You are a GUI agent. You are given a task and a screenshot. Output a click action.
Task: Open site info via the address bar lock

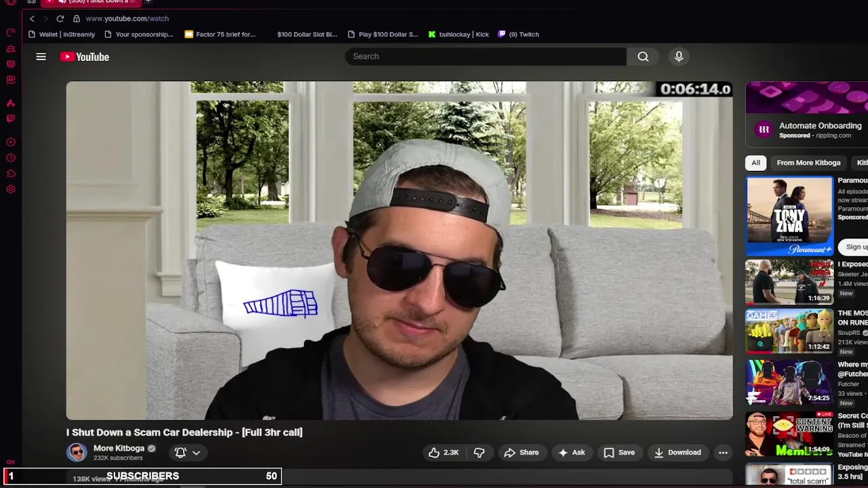click(77, 18)
